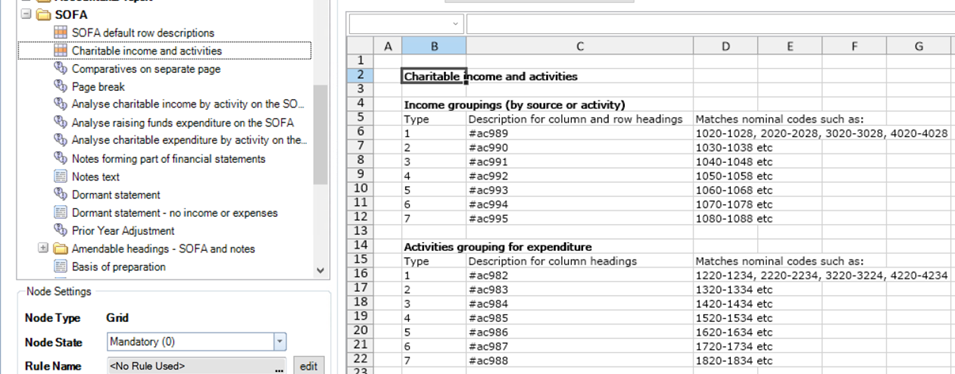Click the Basis of preparation document icon
The image size is (955, 374).
coord(60,266)
